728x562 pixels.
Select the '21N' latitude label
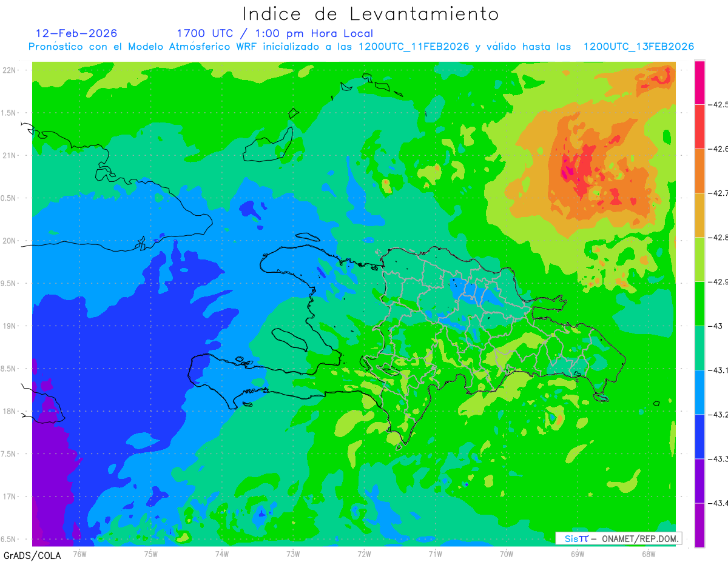pos(9,155)
